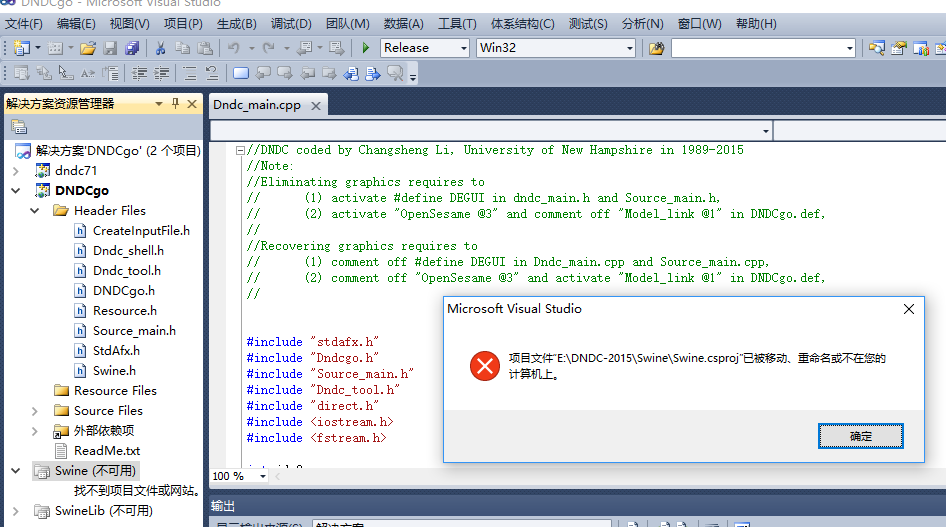Click the Paste clipboard icon
The height and width of the screenshot is (527, 946).
click(x=205, y=48)
